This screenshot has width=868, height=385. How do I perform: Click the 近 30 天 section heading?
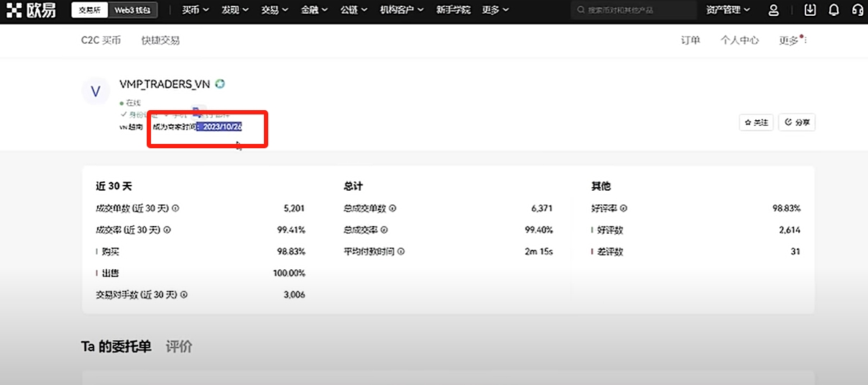point(114,186)
